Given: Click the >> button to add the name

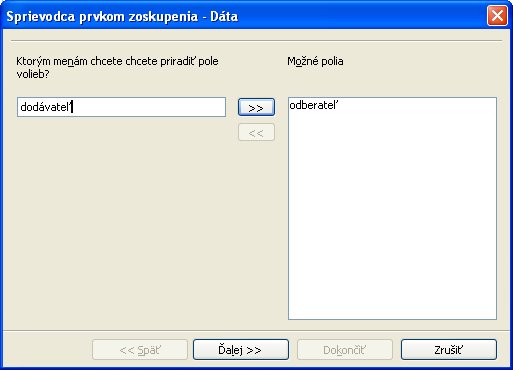Looking at the screenshot, I should [x=256, y=107].
